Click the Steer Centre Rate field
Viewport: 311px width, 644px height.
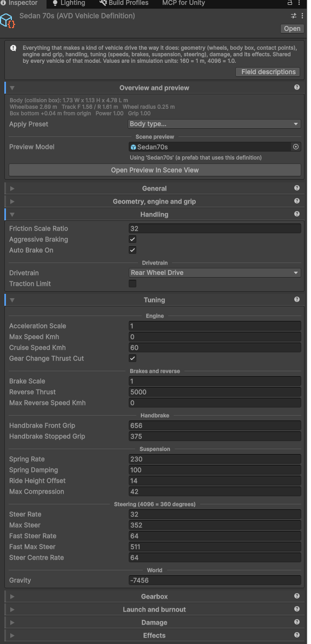pyautogui.click(x=215, y=558)
